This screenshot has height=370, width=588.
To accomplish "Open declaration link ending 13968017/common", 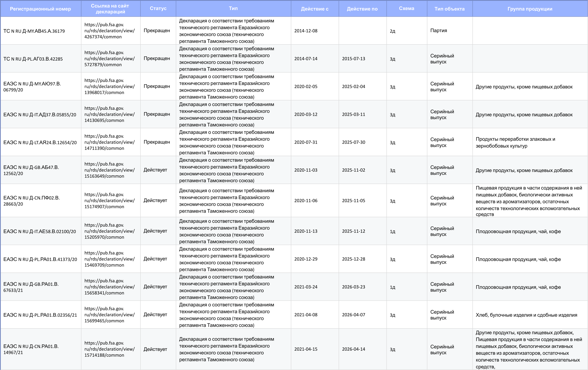I will coord(109,86).
